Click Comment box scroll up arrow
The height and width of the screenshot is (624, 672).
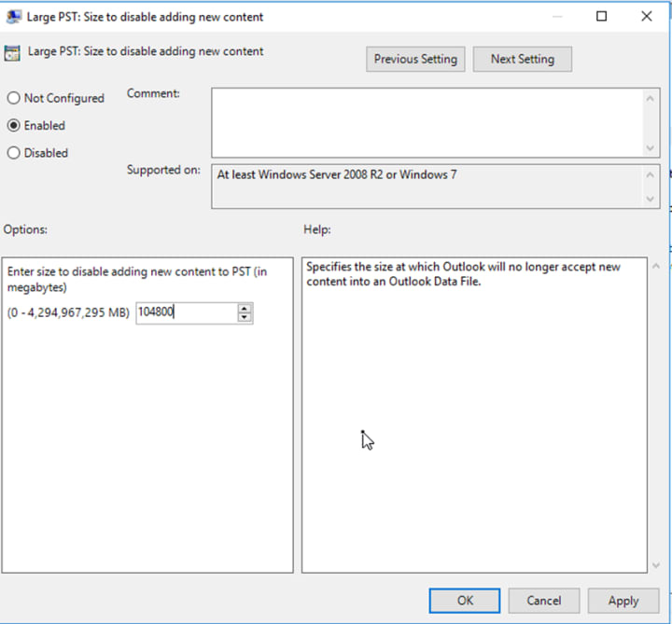coord(651,99)
